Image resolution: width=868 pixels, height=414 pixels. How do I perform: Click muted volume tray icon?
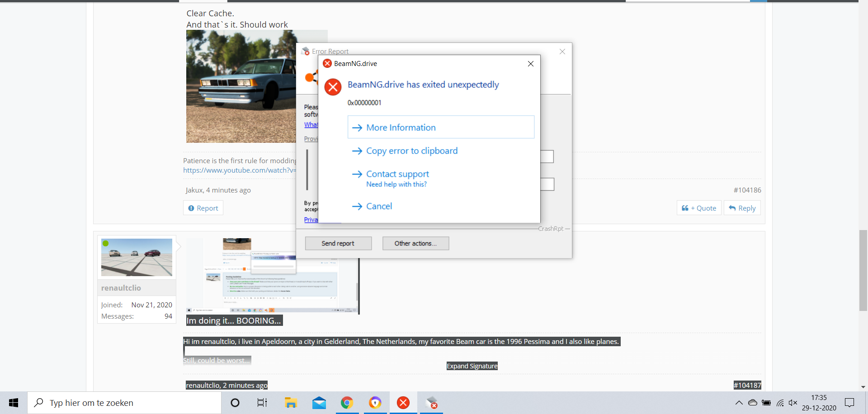pyautogui.click(x=793, y=403)
